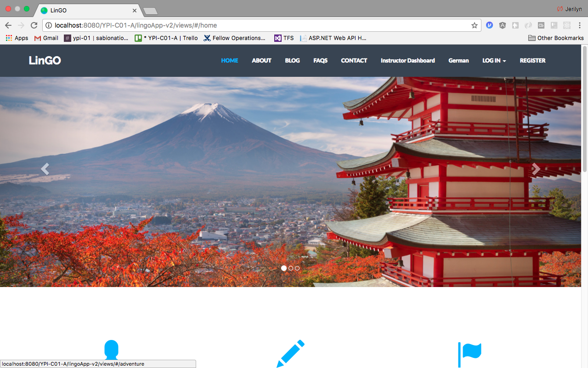
Task: Go to the ABOUT page
Action: 261,61
